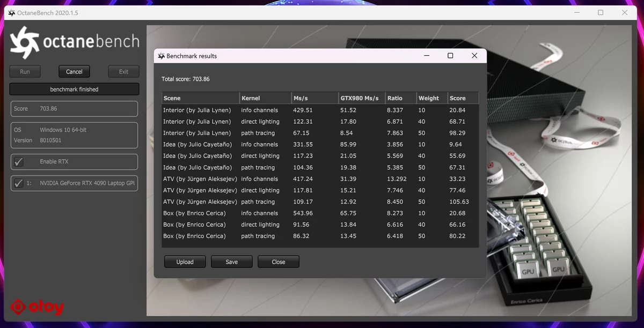
Task: Click the Ms/s value 417.24
Action: (x=303, y=179)
